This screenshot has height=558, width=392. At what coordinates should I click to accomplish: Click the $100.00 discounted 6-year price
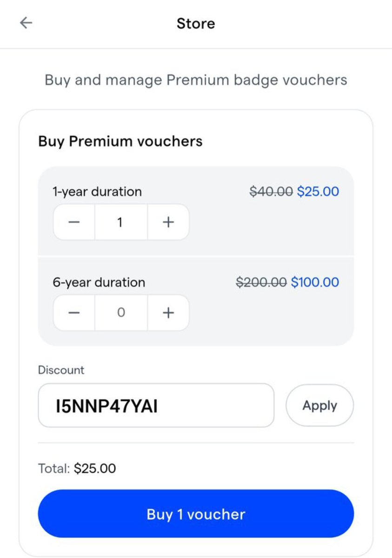pos(315,282)
